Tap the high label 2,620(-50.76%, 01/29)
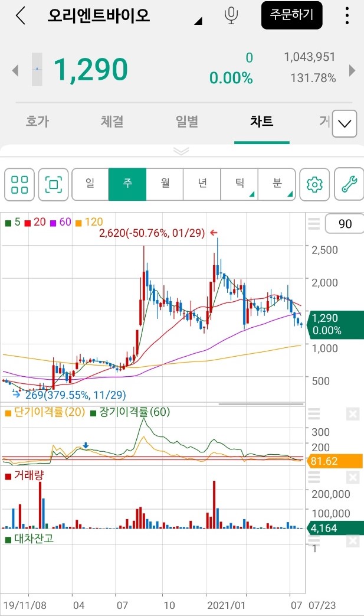Image resolution: width=364 pixels, height=616 pixels. coord(152,233)
